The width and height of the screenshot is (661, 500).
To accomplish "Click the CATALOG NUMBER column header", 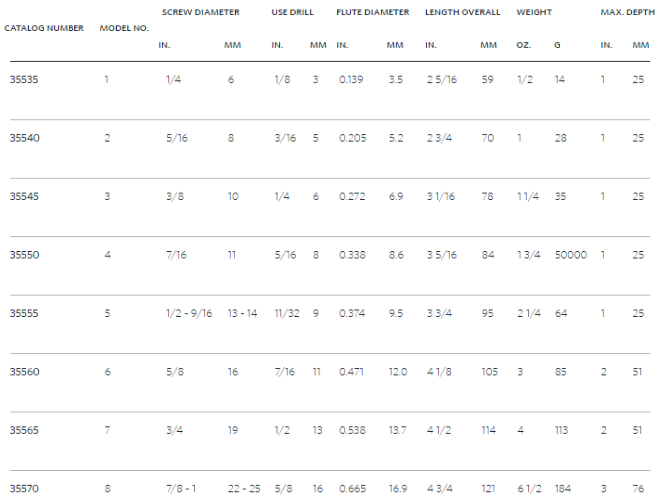I will 44,28.
